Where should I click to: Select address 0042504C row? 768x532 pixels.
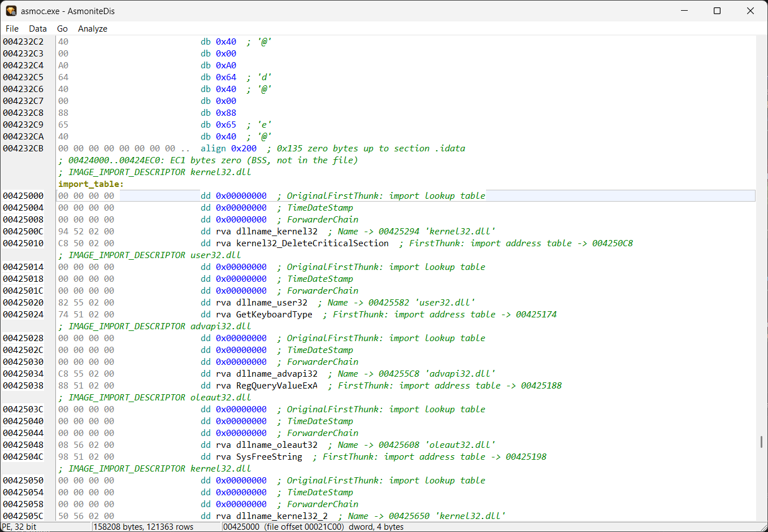pos(378,457)
